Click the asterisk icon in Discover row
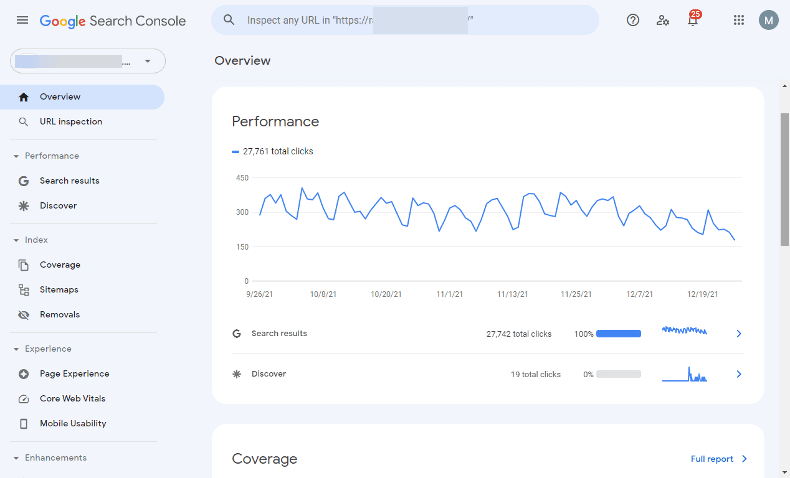 tap(236, 374)
